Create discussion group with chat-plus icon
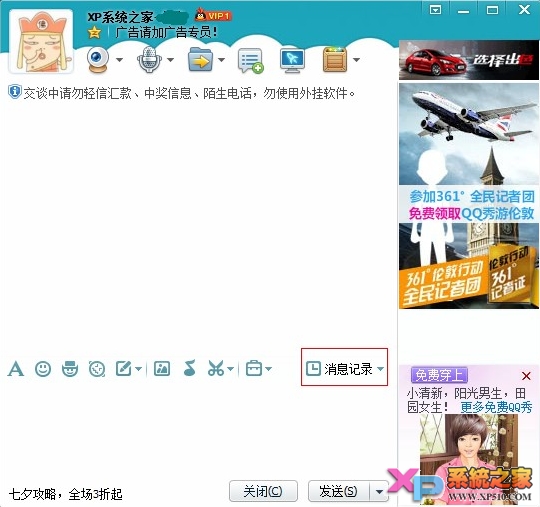This screenshot has height=507, width=540. pyautogui.click(x=251, y=60)
